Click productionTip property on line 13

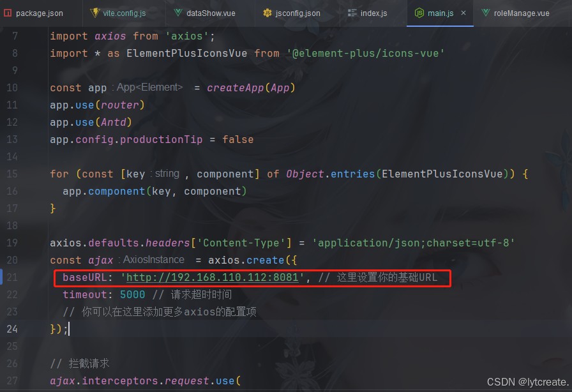[x=162, y=139]
